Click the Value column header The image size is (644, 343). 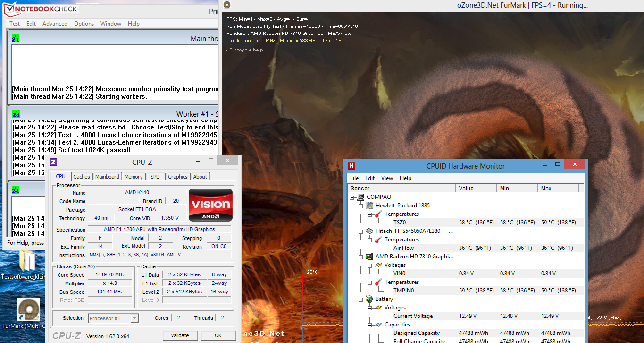(477, 188)
